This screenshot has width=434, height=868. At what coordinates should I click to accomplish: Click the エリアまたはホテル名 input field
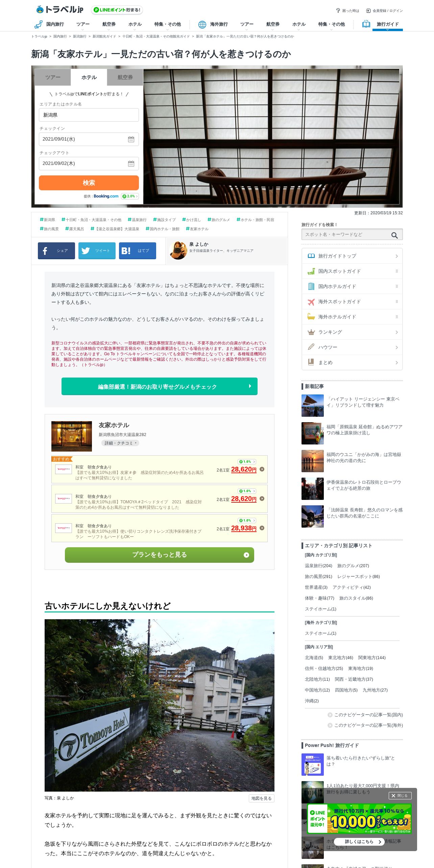click(x=89, y=115)
